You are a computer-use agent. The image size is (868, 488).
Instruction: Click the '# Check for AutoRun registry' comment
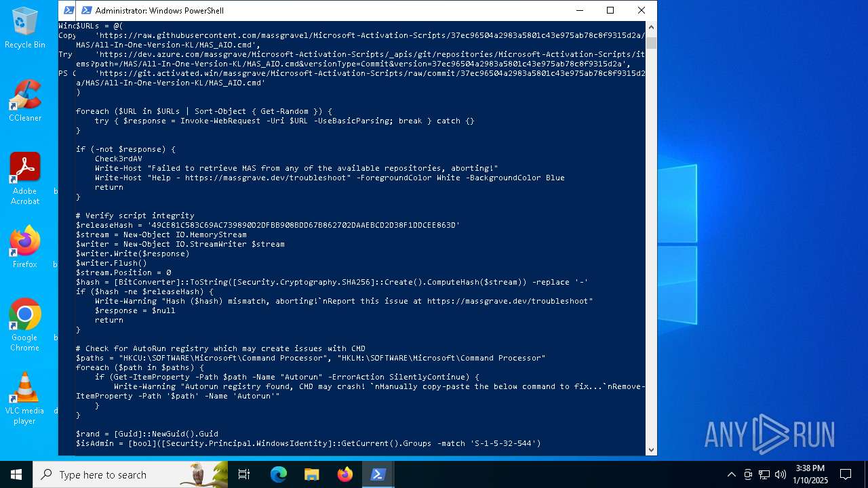click(220, 348)
